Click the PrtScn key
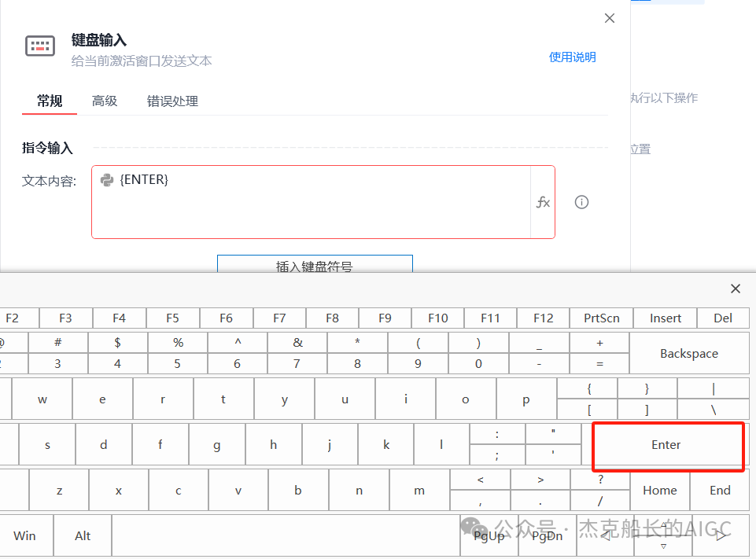Viewport: 756px width, 559px height. pos(601,318)
